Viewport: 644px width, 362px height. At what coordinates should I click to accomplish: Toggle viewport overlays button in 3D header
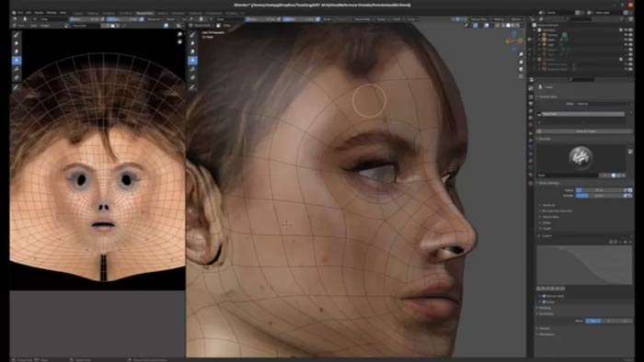(x=487, y=25)
